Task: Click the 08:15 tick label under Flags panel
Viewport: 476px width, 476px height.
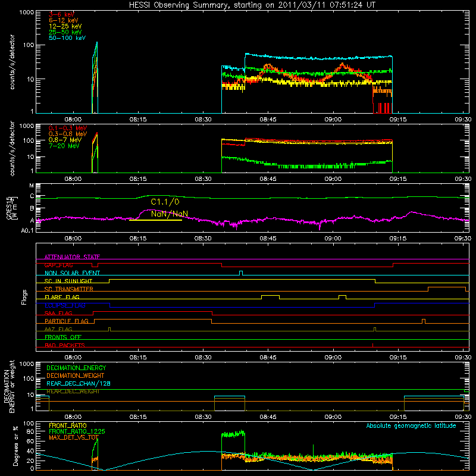Action: click(x=138, y=358)
